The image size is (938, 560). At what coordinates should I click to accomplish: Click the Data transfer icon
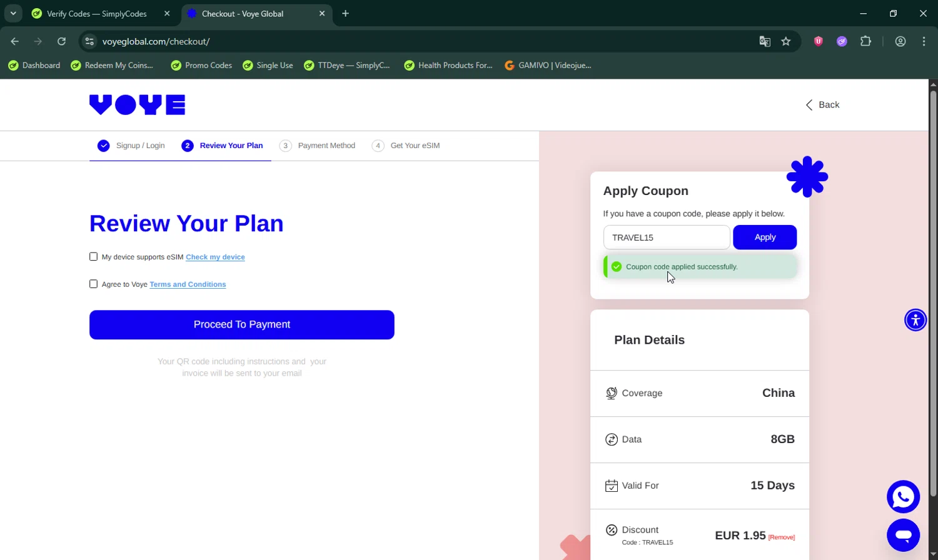[x=612, y=439]
